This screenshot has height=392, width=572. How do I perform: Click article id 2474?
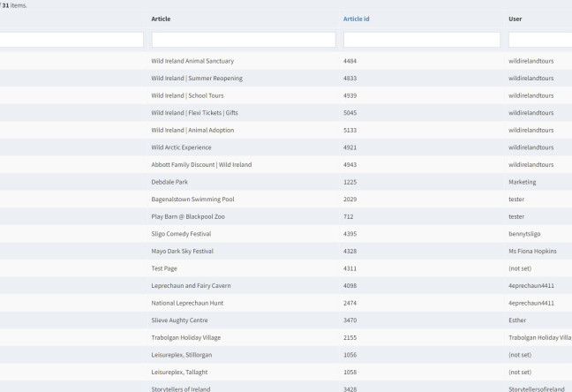[350, 303]
